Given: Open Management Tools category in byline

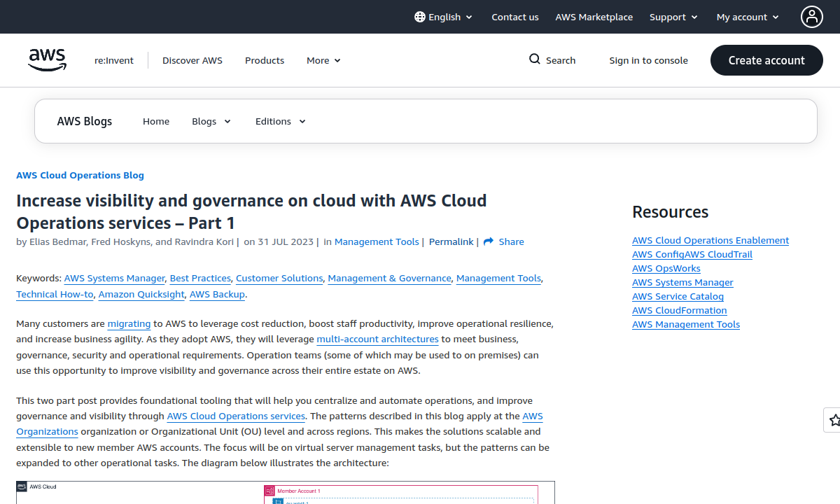Looking at the screenshot, I should 377,241.
